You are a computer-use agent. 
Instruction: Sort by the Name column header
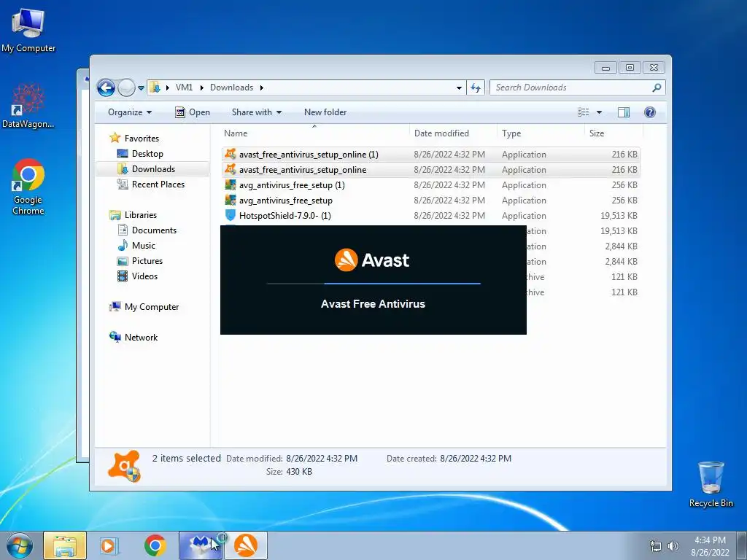pos(314,133)
